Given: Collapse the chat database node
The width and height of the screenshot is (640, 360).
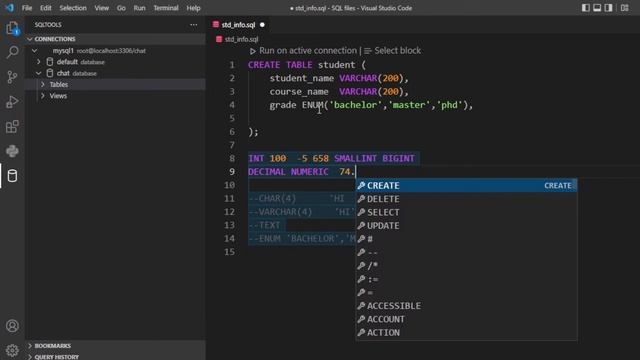Looking at the screenshot, I should tap(39, 73).
